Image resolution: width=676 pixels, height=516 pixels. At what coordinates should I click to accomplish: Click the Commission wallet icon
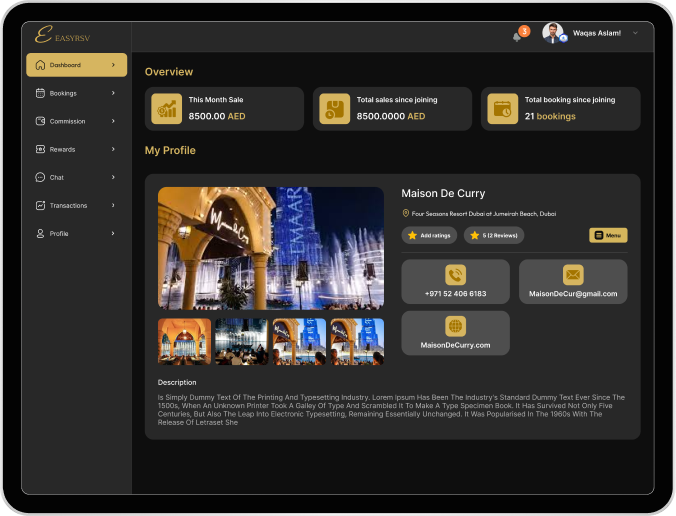click(40, 121)
